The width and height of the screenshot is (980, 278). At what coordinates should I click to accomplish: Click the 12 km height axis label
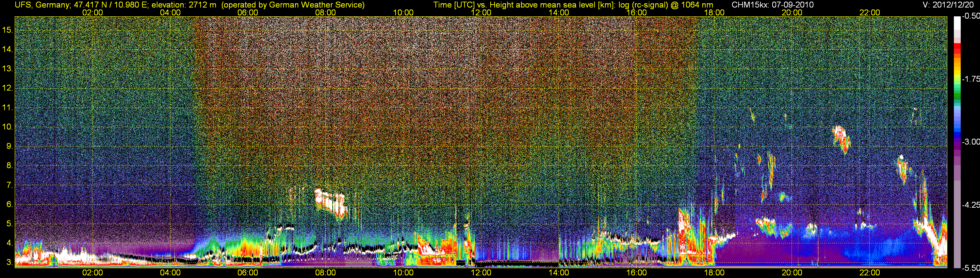[7, 88]
